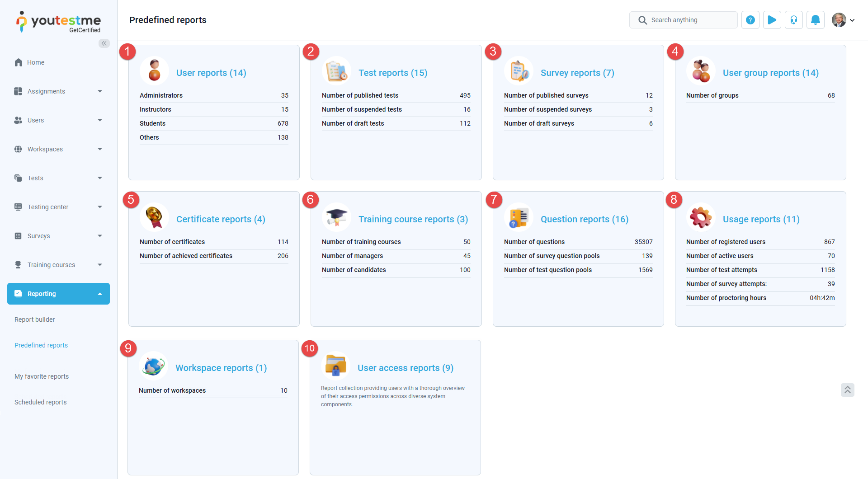Open User group reports (14) link
The image size is (868, 479).
[x=771, y=73]
